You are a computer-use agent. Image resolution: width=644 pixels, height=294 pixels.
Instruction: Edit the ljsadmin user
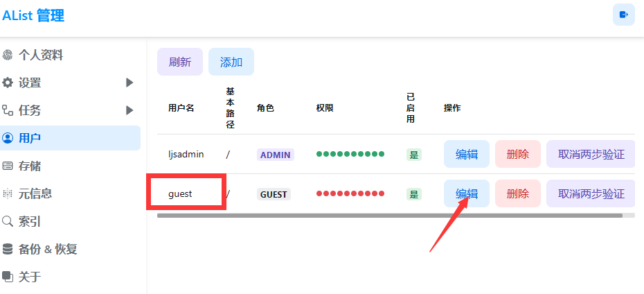click(x=467, y=154)
